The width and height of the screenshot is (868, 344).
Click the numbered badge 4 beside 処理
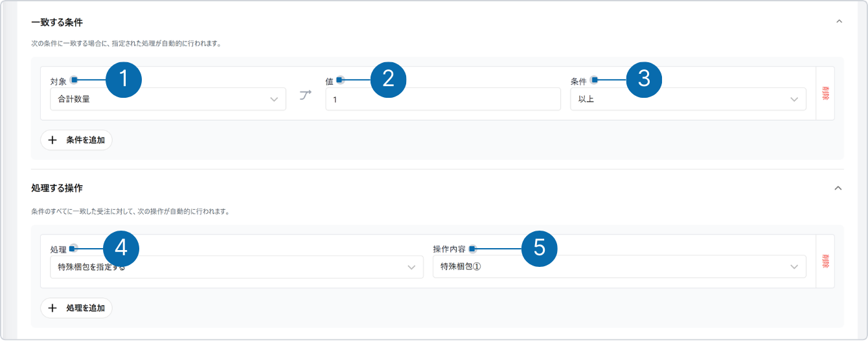coord(120,248)
